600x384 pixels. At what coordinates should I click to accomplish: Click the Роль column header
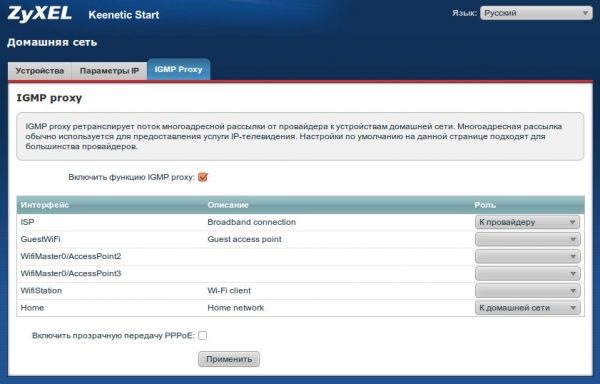[485, 205]
